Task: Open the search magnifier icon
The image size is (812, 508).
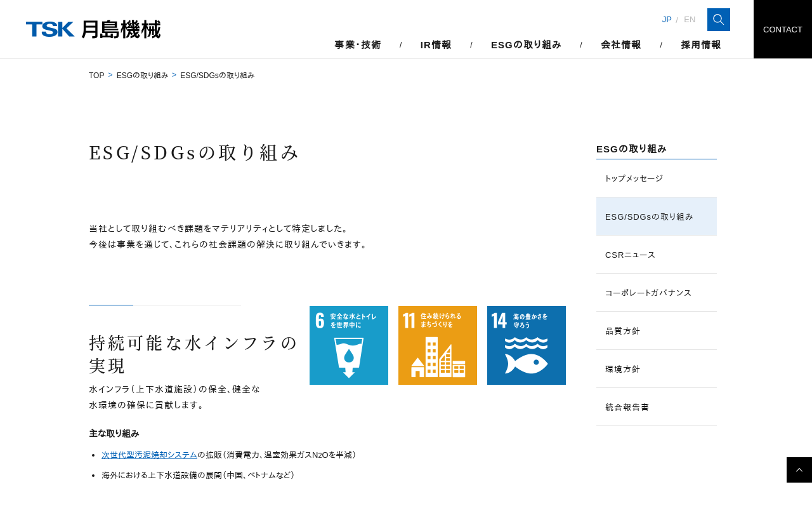Action: (x=718, y=20)
